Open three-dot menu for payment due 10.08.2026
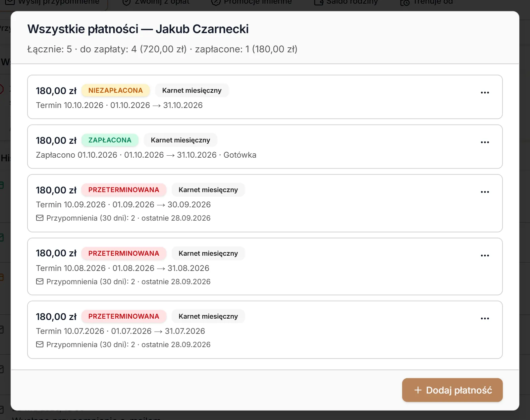The width and height of the screenshot is (530, 420). 485,255
